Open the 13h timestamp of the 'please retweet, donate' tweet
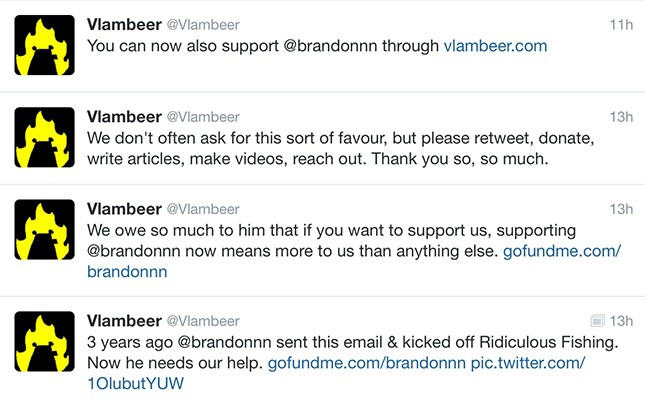The height and width of the screenshot is (401, 645). coord(621,117)
